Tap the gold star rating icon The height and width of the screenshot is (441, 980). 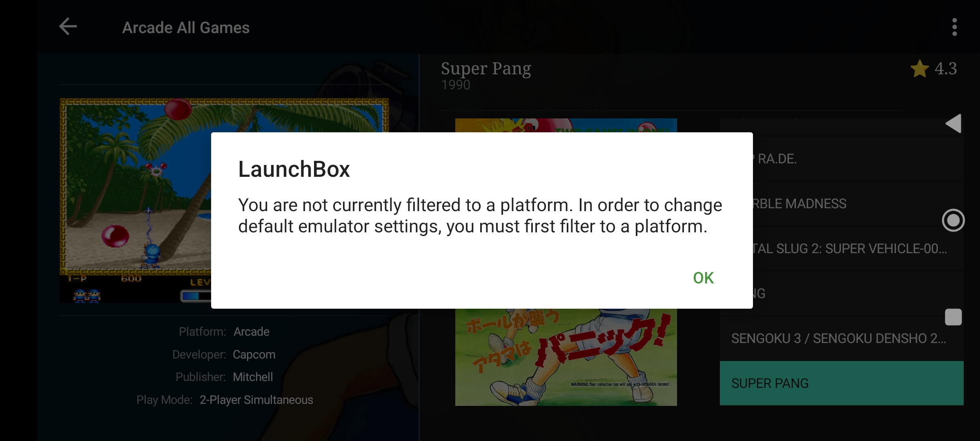(920, 69)
